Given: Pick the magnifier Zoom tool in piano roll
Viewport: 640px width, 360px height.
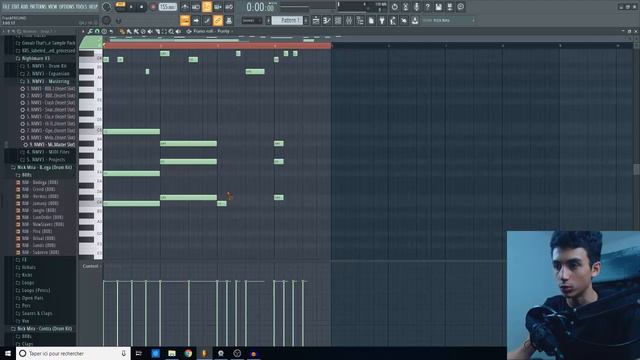Looking at the screenshot, I should tap(171, 31).
